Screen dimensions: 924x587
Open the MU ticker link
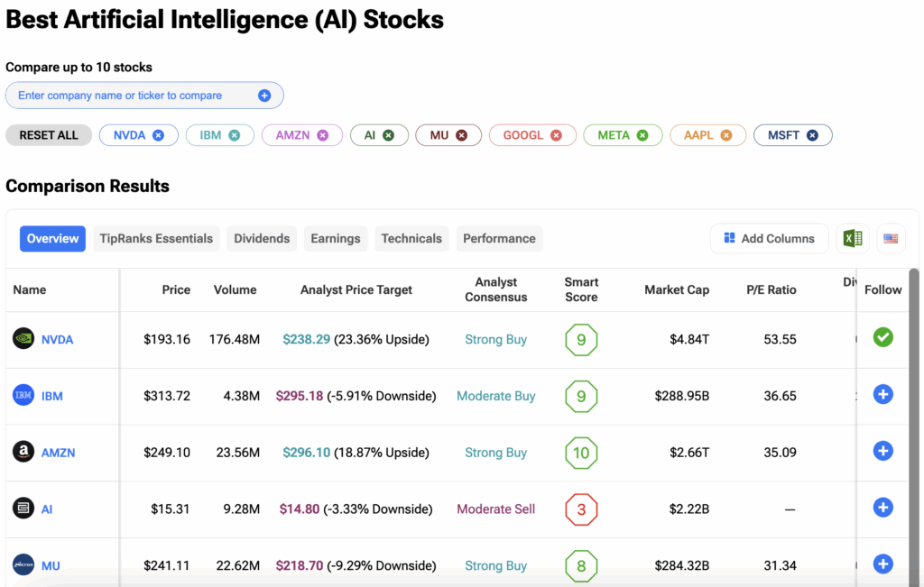coord(51,566)
